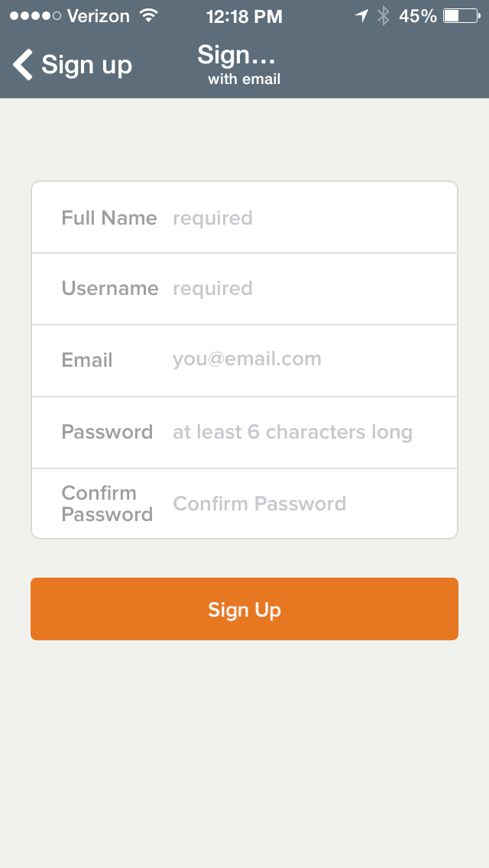Tap the battery icon

tap(461, 15)
